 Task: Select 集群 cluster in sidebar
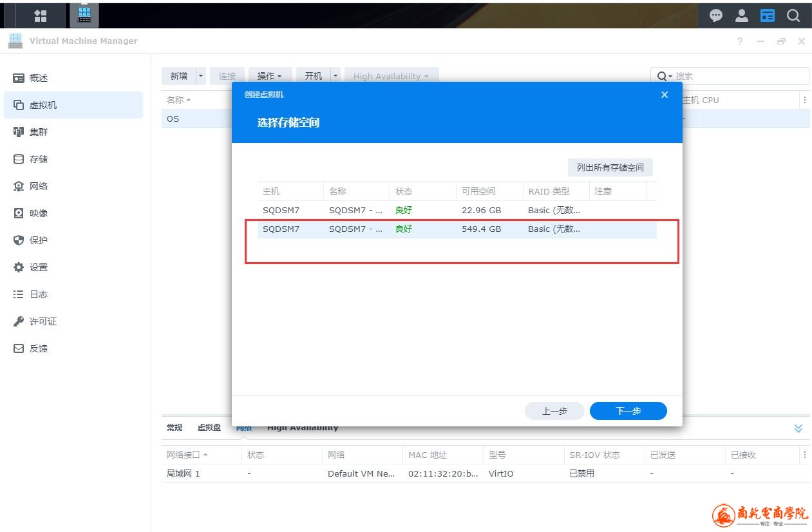pyautogui.click(x=39, y=132)
